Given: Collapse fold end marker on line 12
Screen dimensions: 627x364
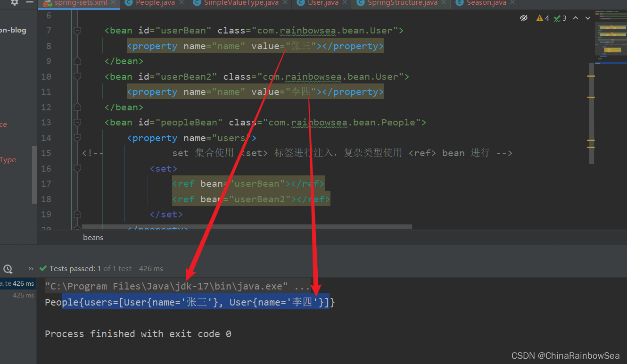Looking at the screenshot, I should [x=77, y=108].
